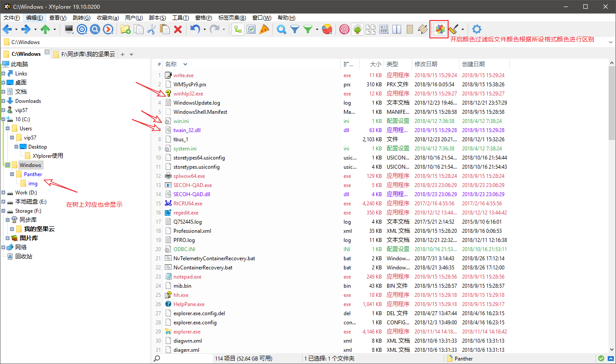This screenshot has height=364, width=616.
Task: Select the red-colored notepad.exe file
Action: pos(187,277)
